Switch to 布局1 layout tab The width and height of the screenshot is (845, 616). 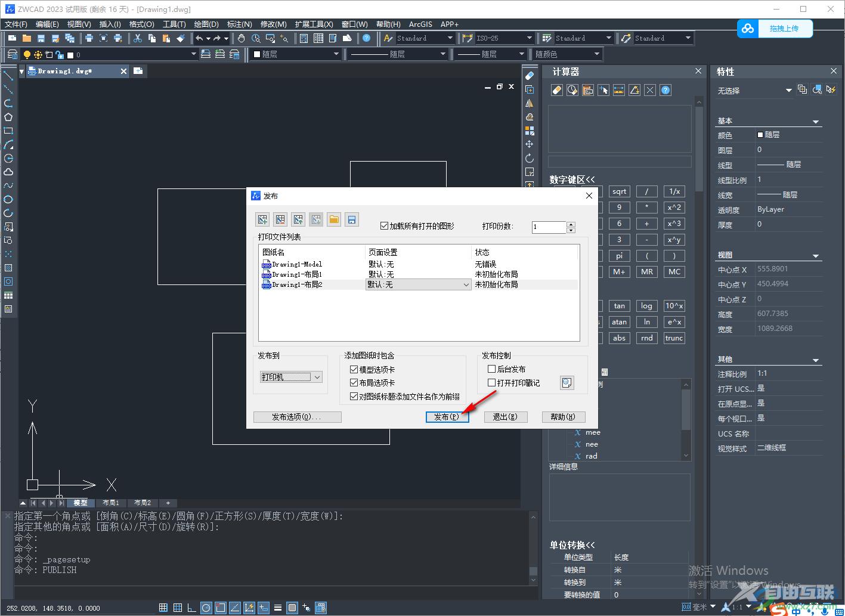click(110, 503)
